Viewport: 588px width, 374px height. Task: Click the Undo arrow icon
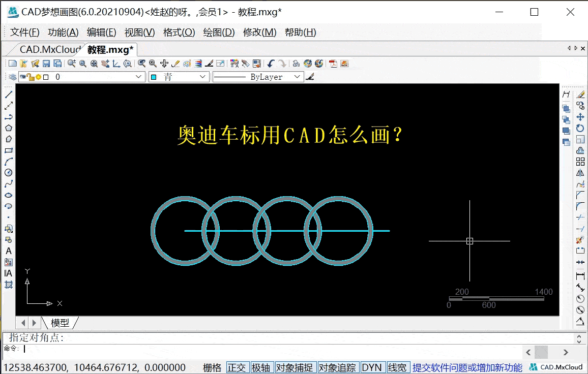tap(271, 64)
